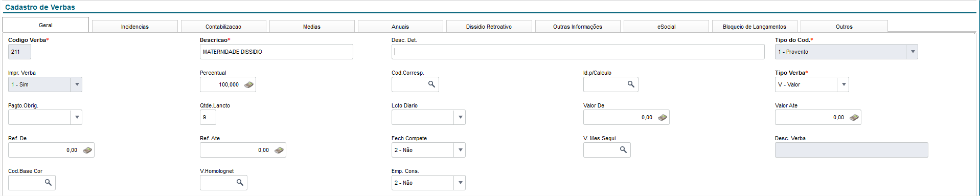Switch to the eSocial tab
The width and height of the screenshot is (980, 196).
[666, 27]
